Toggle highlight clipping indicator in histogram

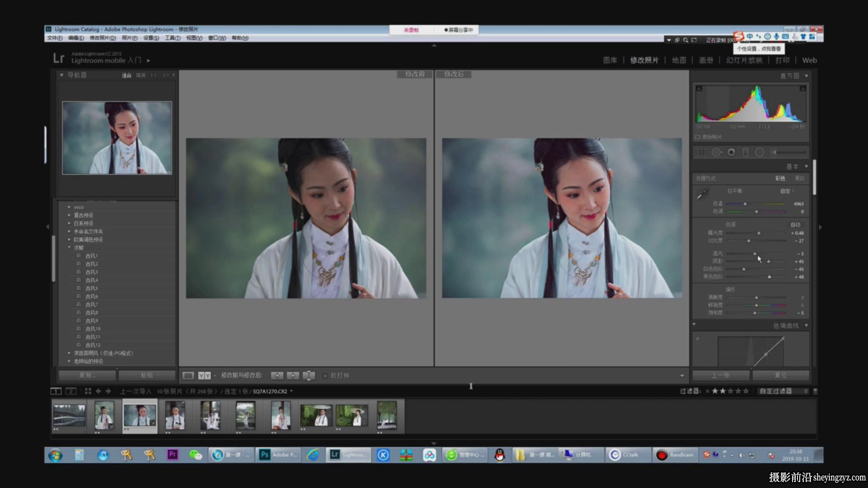(x=803, y=88)
